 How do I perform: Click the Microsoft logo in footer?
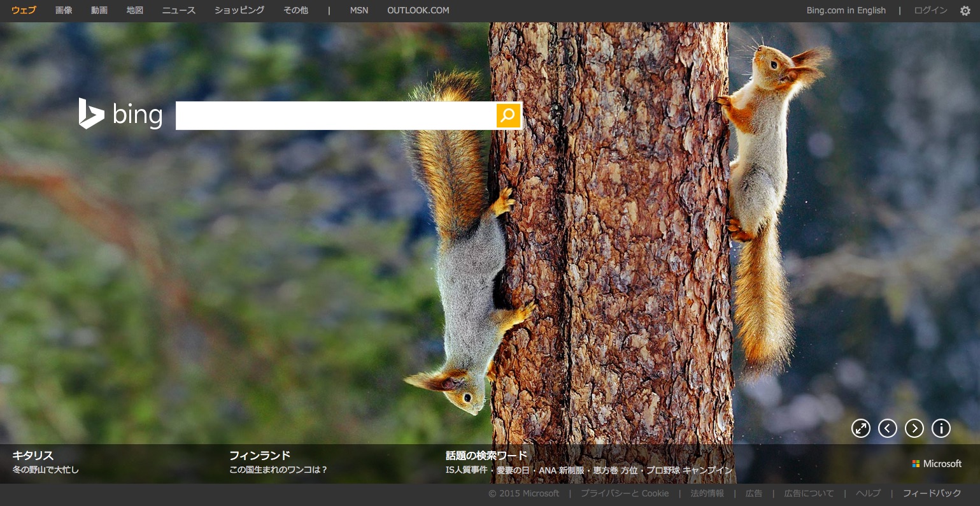point(937,464)
